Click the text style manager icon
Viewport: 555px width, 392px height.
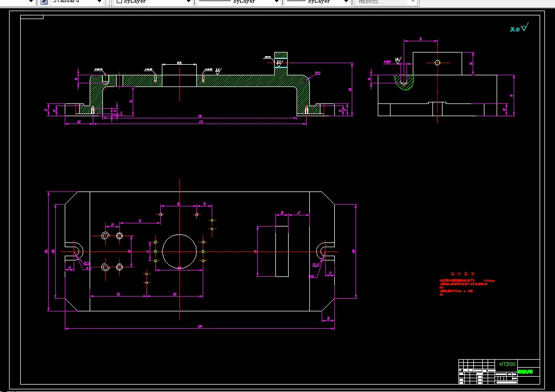tap(44, 2)
